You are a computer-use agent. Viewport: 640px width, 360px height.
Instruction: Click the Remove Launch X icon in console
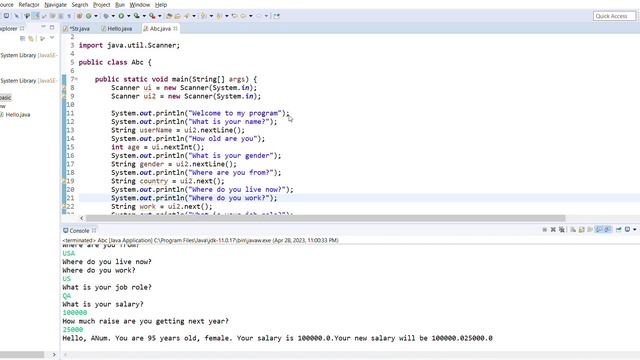(553, 230)
